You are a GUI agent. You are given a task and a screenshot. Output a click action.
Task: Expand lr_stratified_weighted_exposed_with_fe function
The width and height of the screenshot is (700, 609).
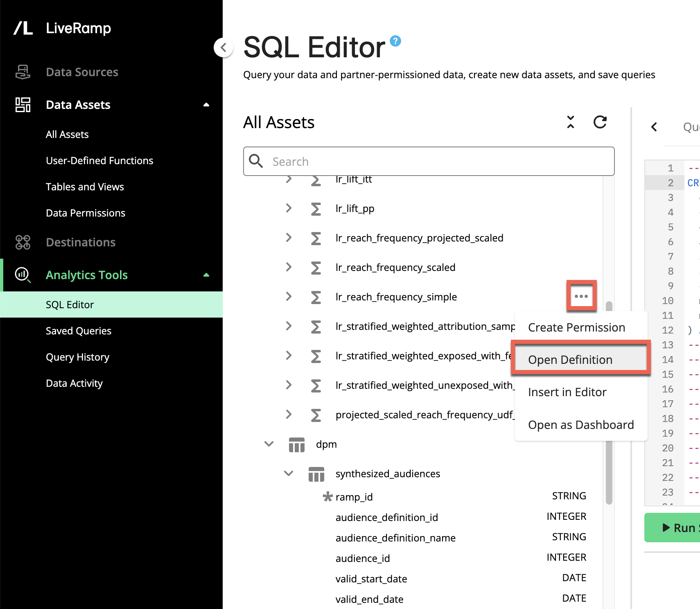pos(289,355)
